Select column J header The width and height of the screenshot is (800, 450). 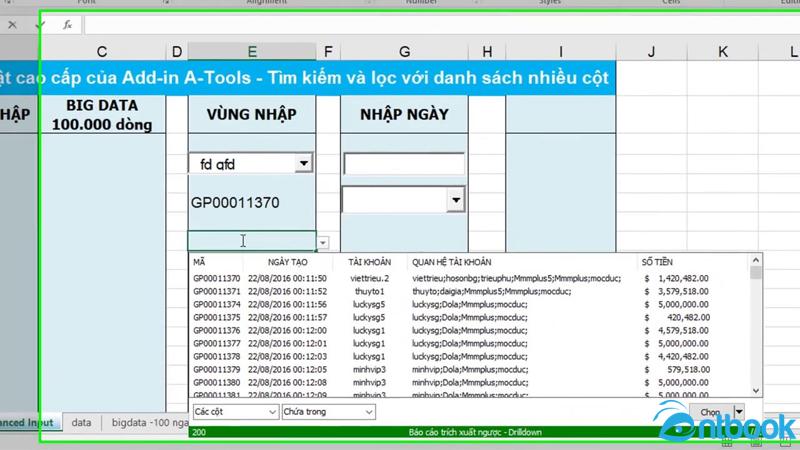tap(652, 52)
